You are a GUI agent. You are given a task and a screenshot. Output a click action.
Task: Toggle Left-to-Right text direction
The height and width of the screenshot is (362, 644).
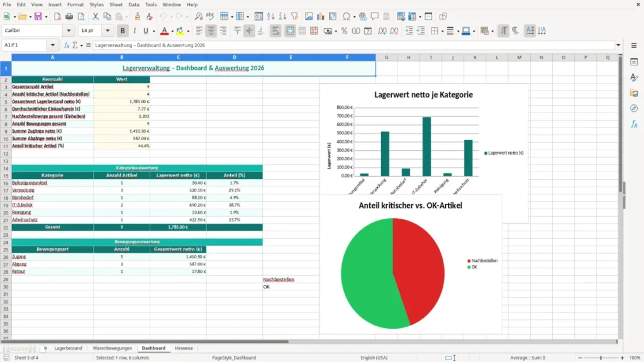coord(504,31)
